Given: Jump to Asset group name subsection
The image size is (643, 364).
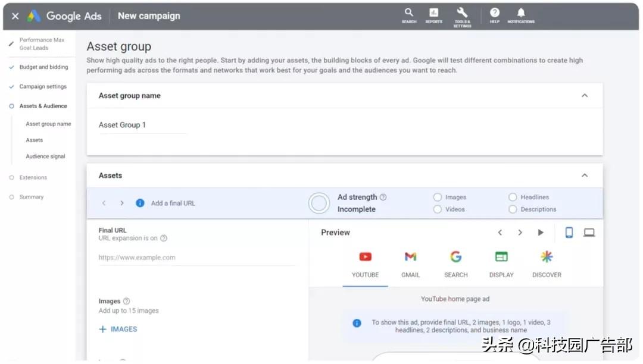Looking at the screenshot, I should (x=48, y=124).
